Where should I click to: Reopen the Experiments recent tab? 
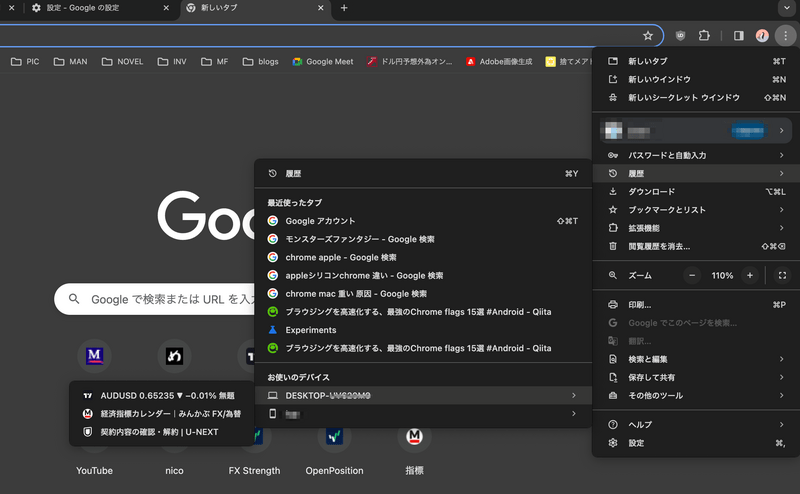[423, 330]
